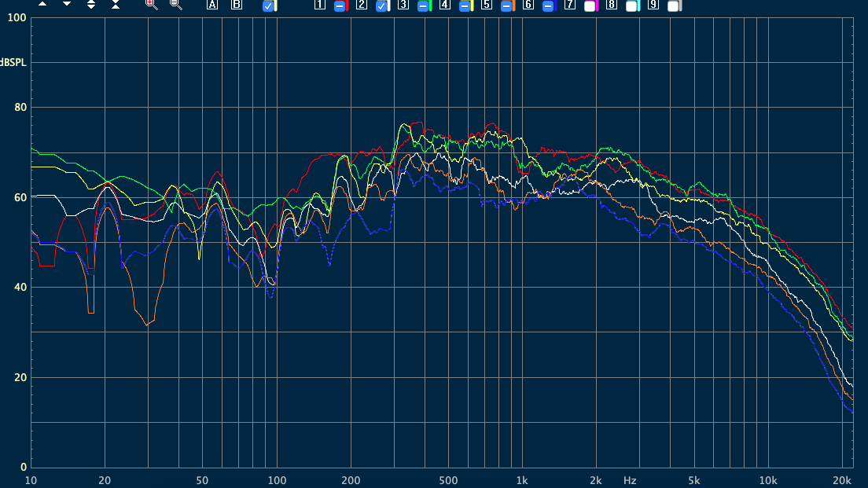Enable the gray trace 9 checkbox
Viewport: 868px width, 488px height.
(x=673, y=6)
